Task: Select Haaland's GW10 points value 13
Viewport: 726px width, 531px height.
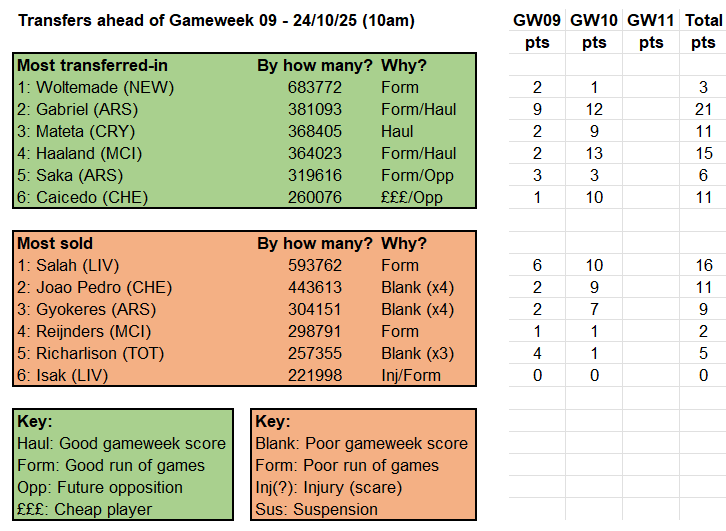Action: coord(594,153)
